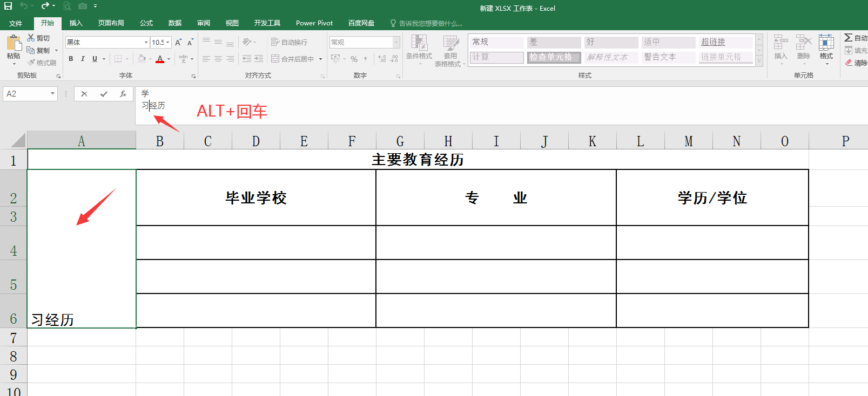This screenshot has width=868, height=396.
Task: Open the 黑体 font name dropdown
Action: click(146, 42)
